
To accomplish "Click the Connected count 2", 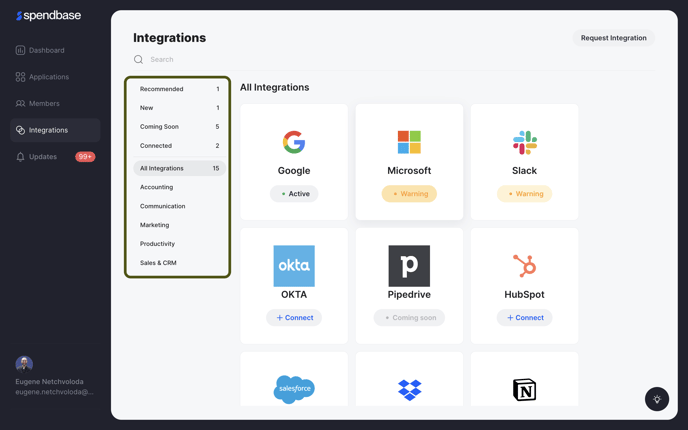I will pos(217,145).
